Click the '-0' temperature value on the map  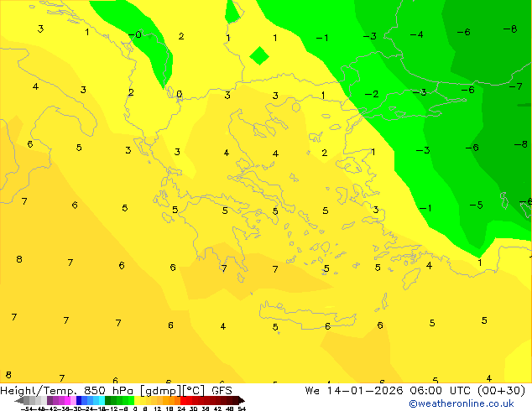(135, 34)
